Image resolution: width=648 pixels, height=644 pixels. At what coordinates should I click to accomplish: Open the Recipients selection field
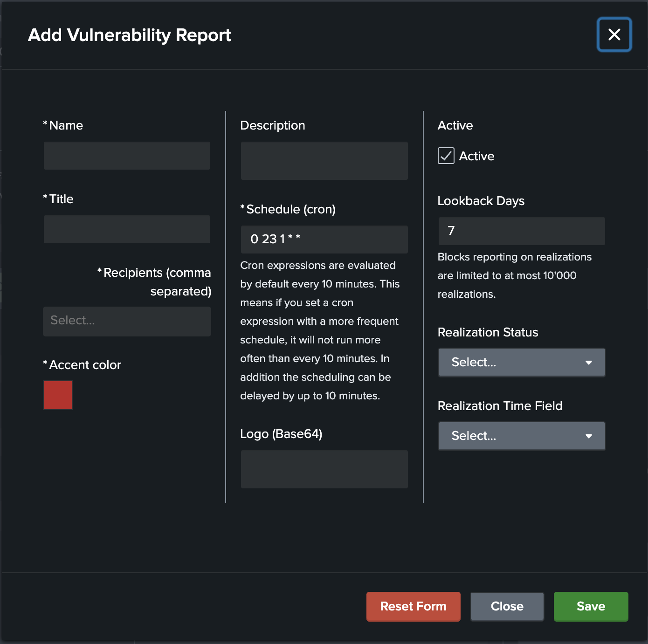tap(126, 321)
